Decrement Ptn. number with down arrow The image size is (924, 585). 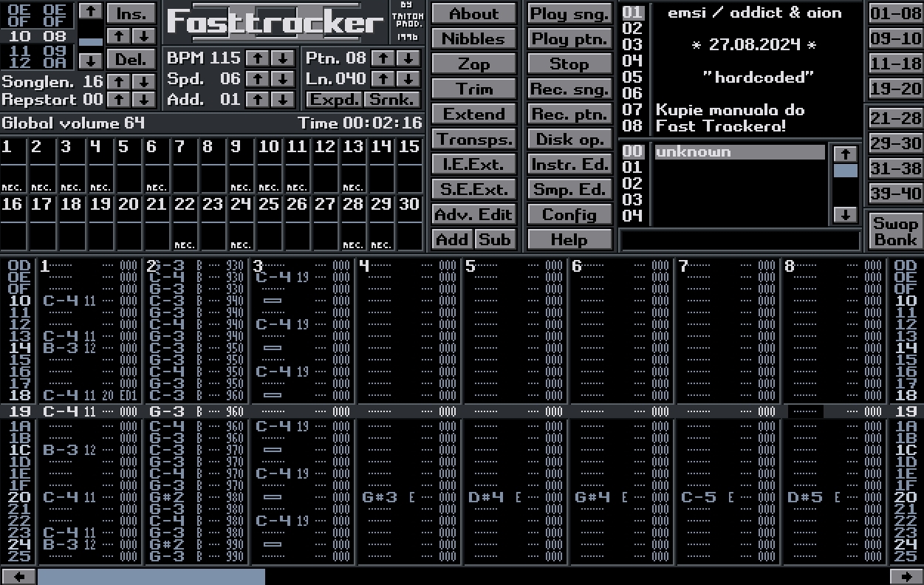coord(408,58)
